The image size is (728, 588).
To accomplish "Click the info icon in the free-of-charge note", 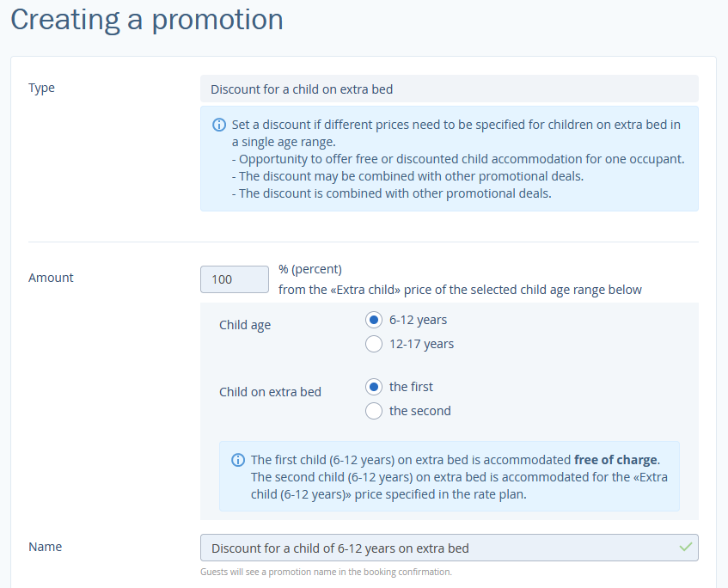I will pos(238,460).
